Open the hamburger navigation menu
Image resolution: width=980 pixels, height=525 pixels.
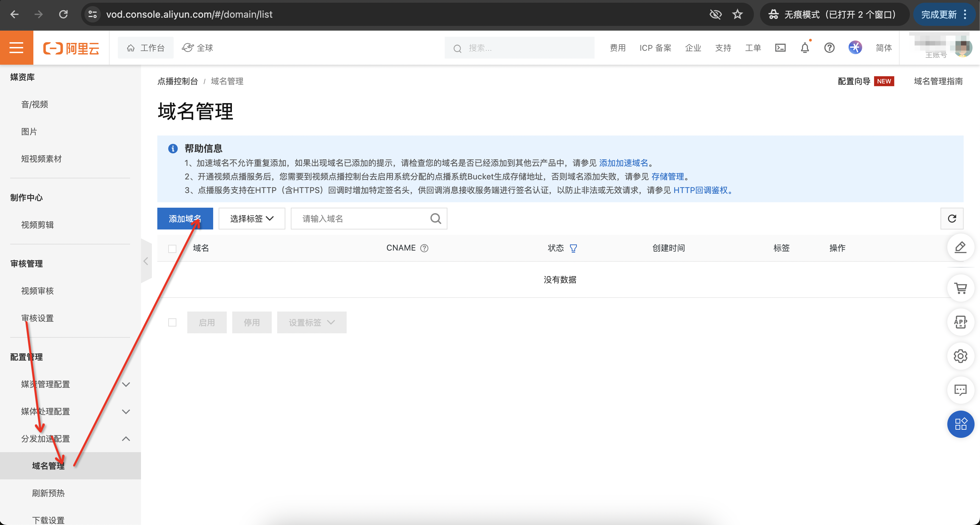coord(16,48)
